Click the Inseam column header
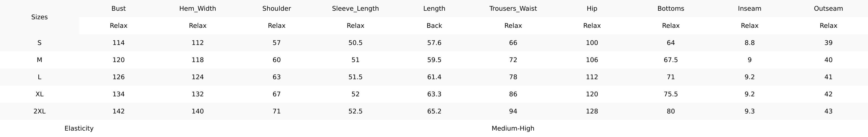868x137 pixels. coord(750,9)
